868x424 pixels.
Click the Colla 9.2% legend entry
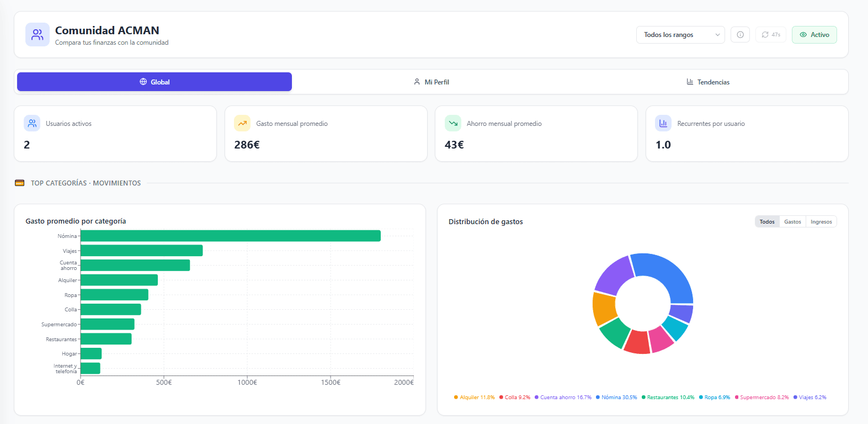pos(515,397)
